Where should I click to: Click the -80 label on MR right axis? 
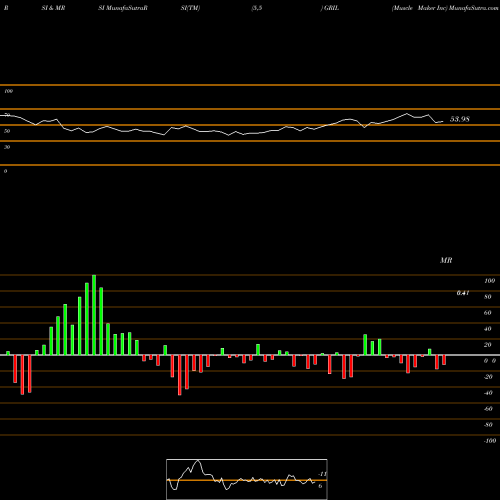pyautogui.click(x=488, y=425)
